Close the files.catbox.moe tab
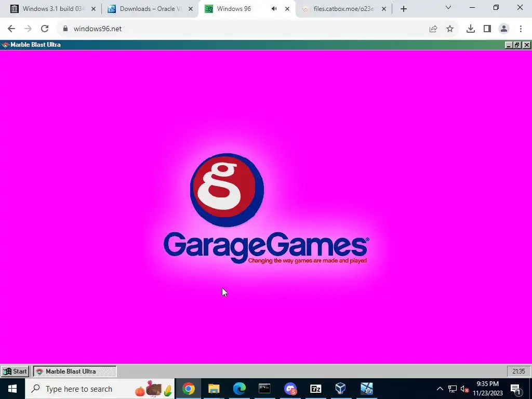Screen dimensions: 532x399 point(384,9)
